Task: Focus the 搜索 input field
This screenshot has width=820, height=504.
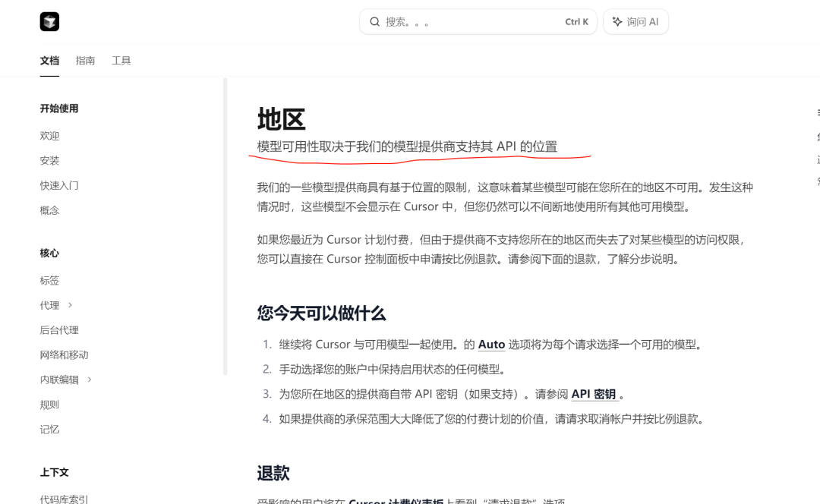Action: [478, 21]
